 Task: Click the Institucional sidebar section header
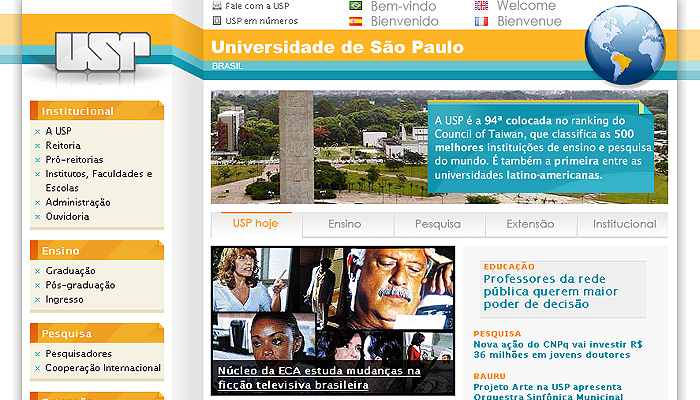click(97, 111)
